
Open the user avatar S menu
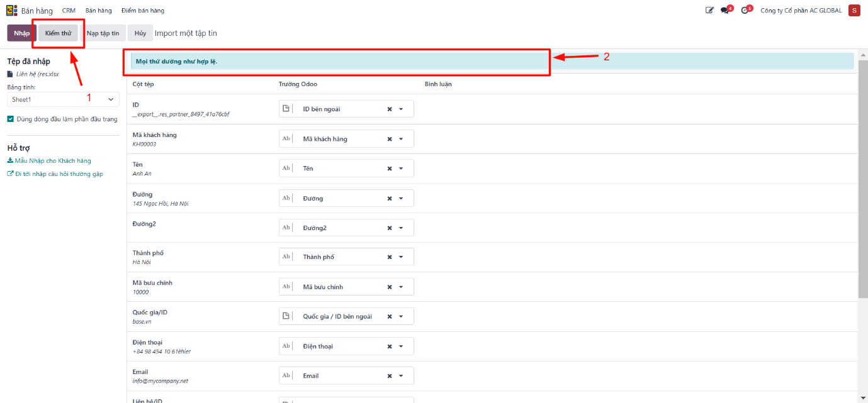[x=854, y=10]
